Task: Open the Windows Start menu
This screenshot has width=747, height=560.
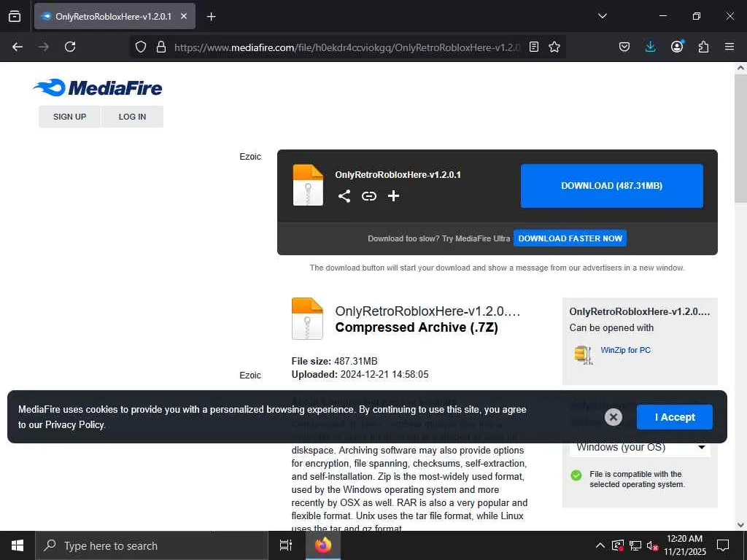Action: pos(18,545)
